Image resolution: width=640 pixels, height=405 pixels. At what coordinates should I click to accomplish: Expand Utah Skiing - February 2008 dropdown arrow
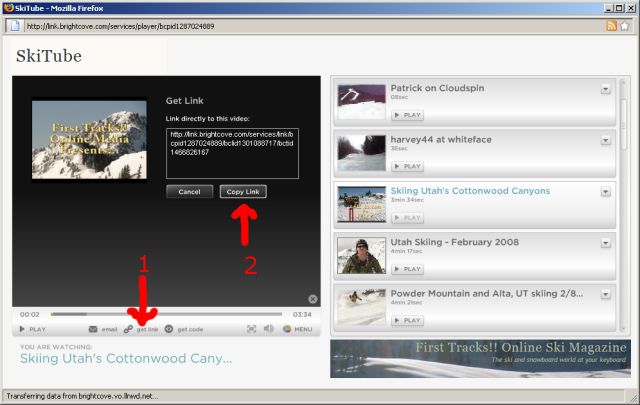(606, 243)
